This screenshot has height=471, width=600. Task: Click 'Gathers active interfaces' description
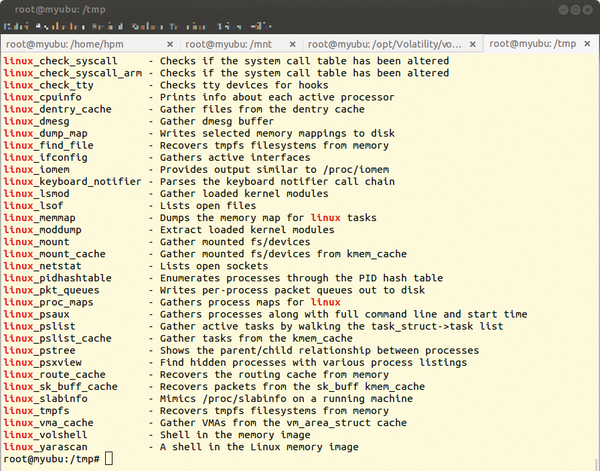tap(235, 157)
